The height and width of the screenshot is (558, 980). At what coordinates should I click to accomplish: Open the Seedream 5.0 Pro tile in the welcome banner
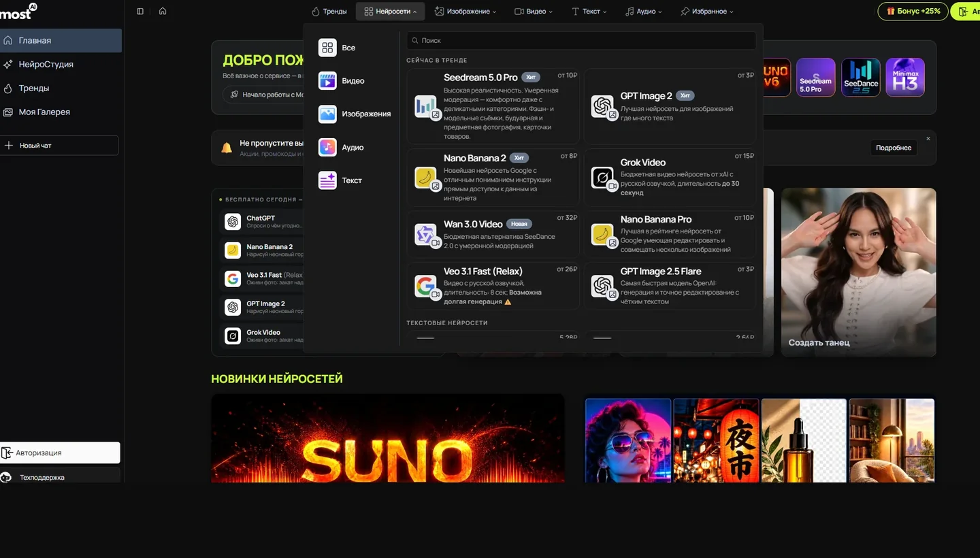pyautogui.click(x=816, y=78)
